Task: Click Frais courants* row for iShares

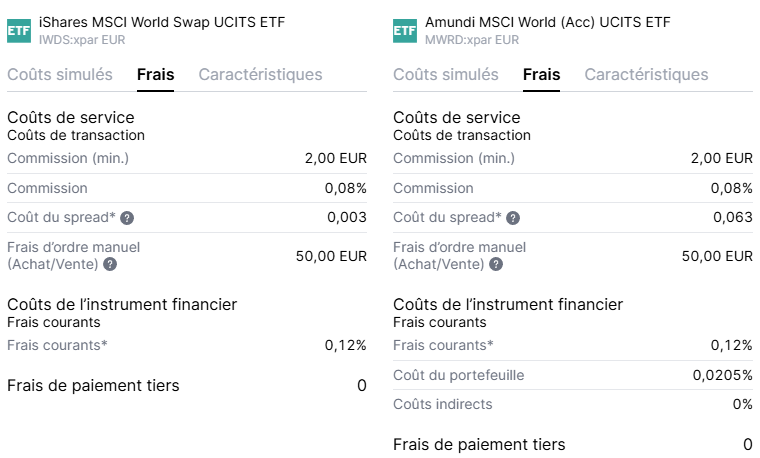Action: pos(186,345)
